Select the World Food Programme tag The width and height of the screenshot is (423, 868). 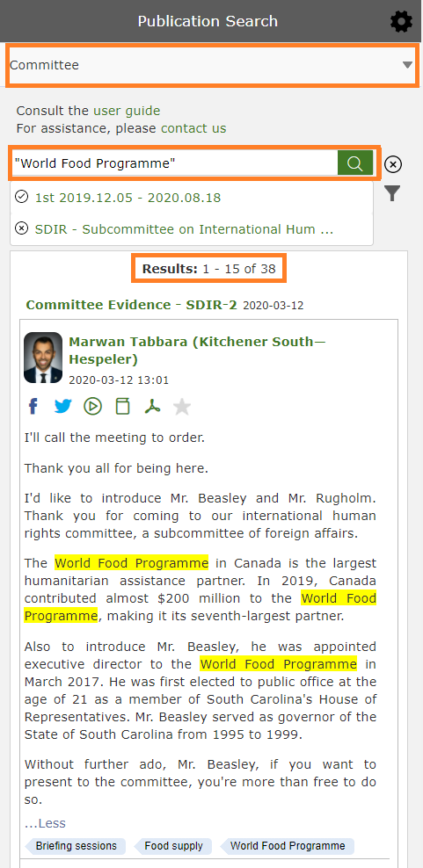click(x=288, y=846)
